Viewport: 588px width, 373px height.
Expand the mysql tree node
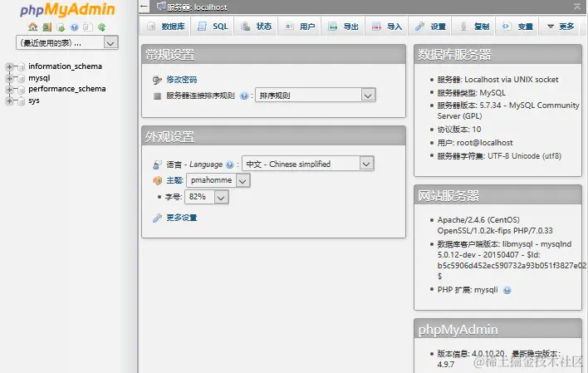[9, 78]
